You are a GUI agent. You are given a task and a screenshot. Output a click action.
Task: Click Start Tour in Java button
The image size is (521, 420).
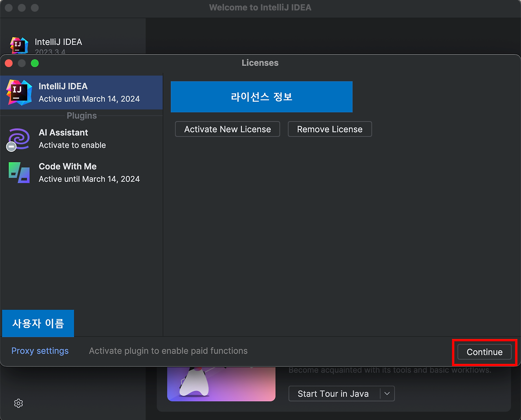coord(333,394)
